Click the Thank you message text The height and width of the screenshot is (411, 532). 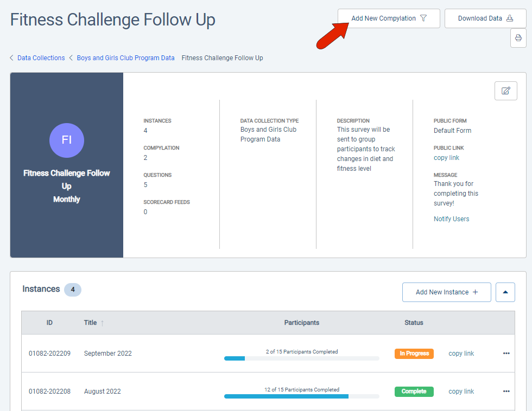[455, 194]
